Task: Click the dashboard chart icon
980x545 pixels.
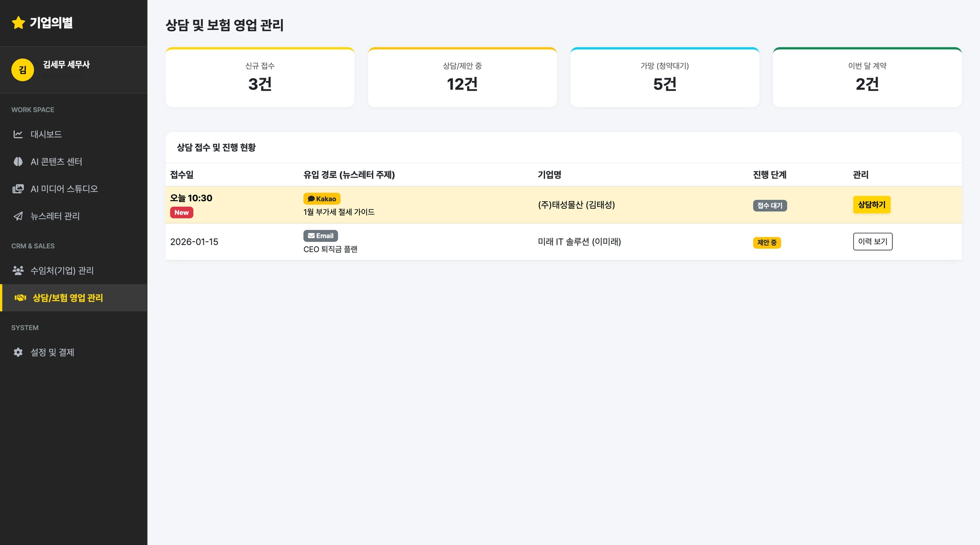Action: pos(18,134)
